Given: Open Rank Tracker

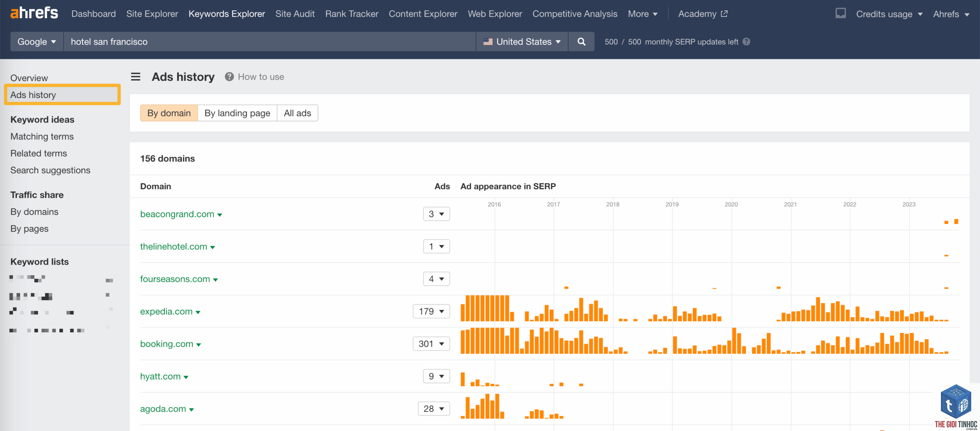Looking at the screenshot, I should [351, 14].
